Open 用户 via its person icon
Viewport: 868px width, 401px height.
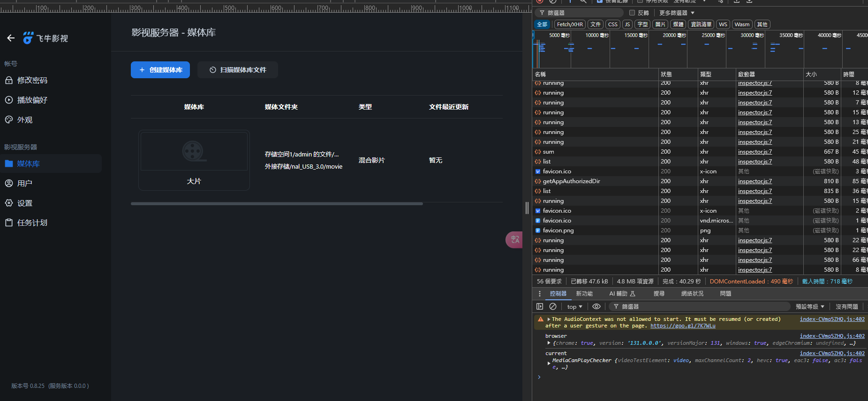point(9,183)
